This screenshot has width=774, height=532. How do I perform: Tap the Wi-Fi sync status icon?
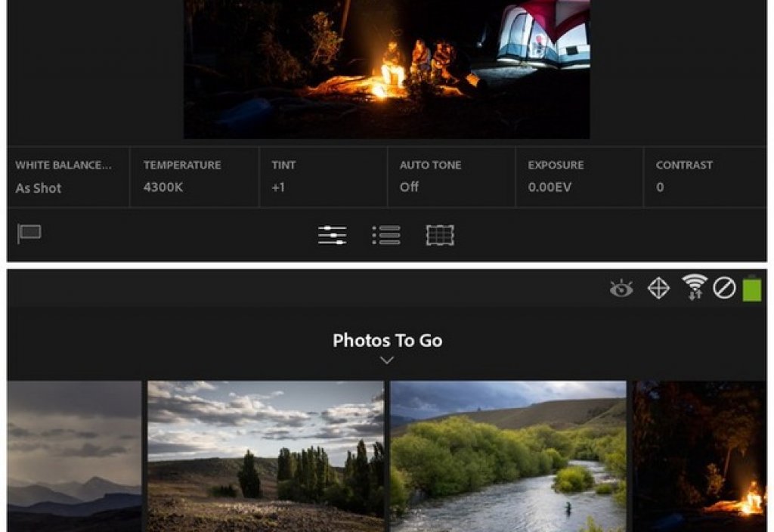pyautogui.click(x=694, y=287)
